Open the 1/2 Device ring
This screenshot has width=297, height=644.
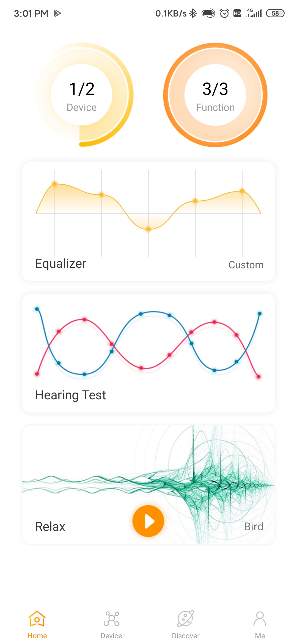(82, 95)
